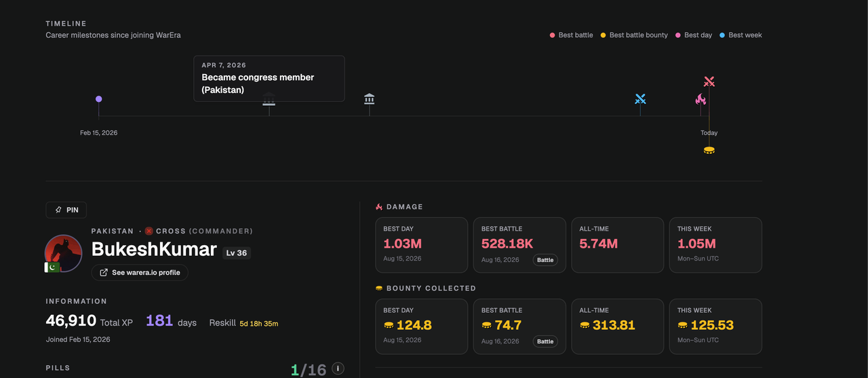Image resolution: width=868 pixels, height=378 pixels.
Task: Click the blue crossed-swords best week marker
Action: pyautogui.click(x=640, y=99)
